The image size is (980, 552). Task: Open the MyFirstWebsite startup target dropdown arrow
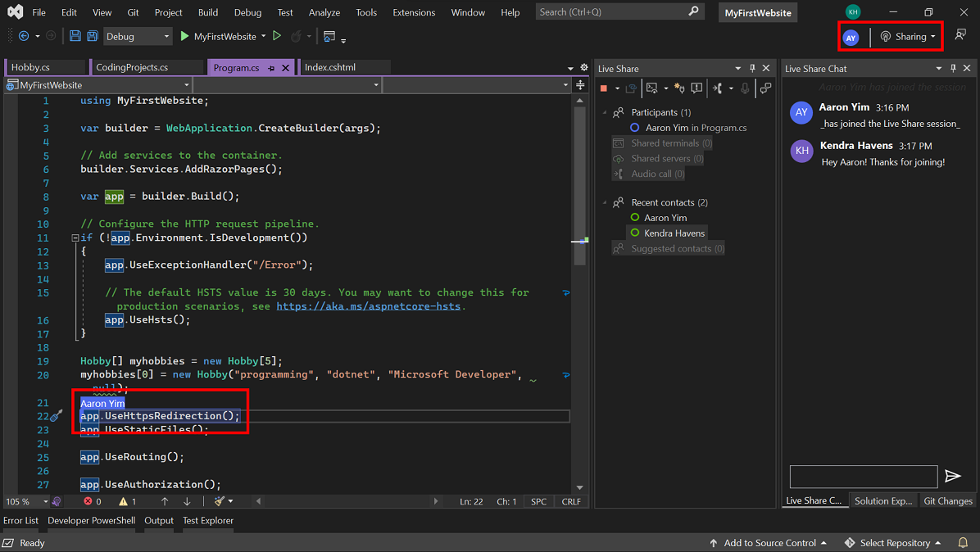point(263,36)
